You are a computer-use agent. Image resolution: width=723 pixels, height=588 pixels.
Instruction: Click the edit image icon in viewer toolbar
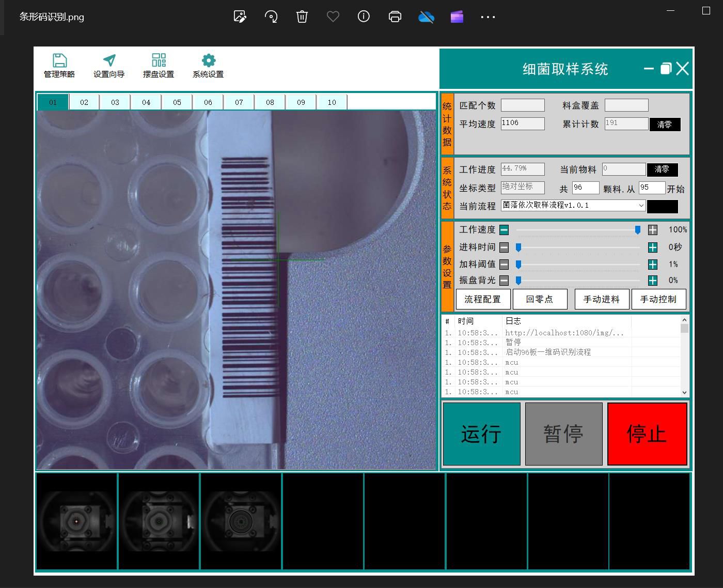pos(240,17)
